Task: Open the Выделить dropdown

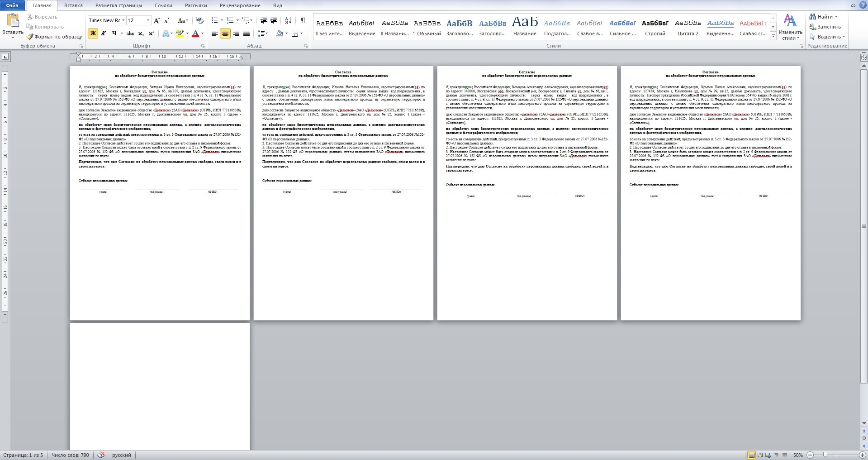Action: point(827,37)
